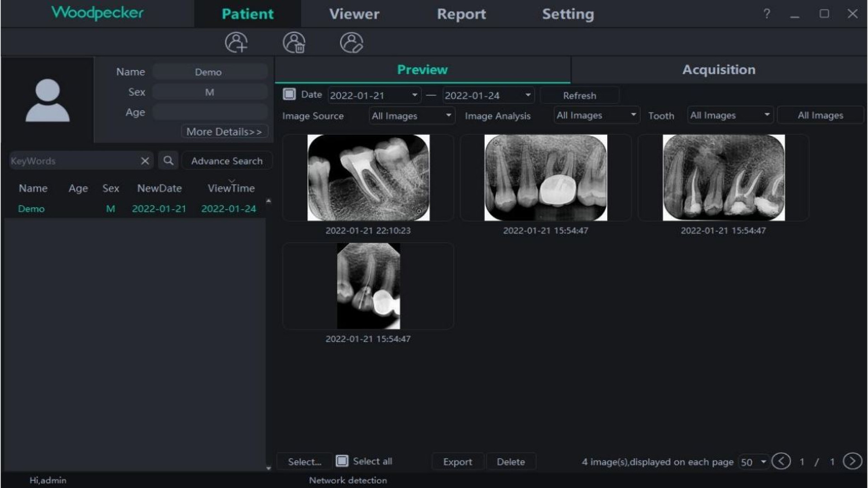Image resolution: width=868 pixels, height=488 pixels.
Task: Select the Demo patient row
Action: (136, 209)
